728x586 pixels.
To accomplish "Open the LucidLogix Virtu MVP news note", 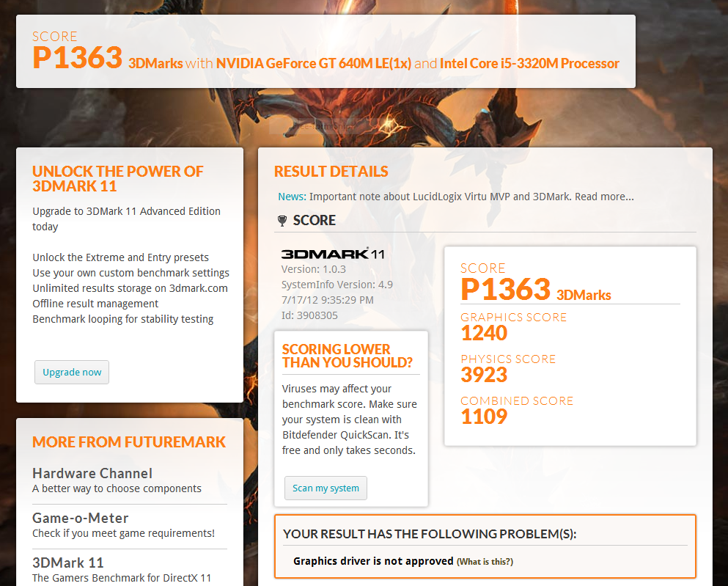I will click(471, 197).
